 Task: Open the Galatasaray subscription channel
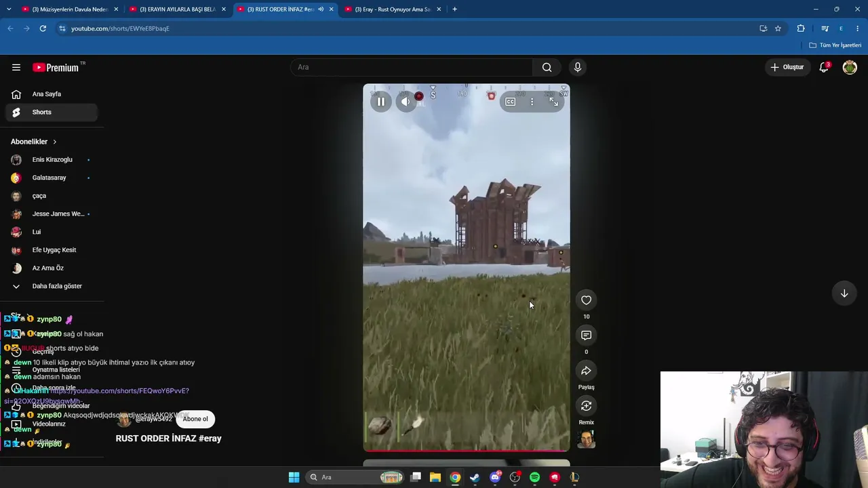(x=52, y=178)
